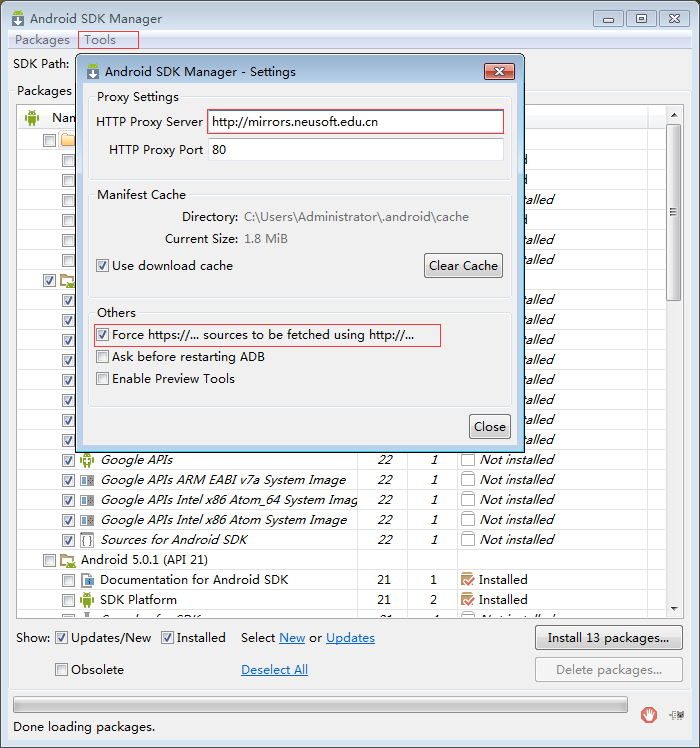Enable the Obsolete show filter

click(x=61, y=670)
